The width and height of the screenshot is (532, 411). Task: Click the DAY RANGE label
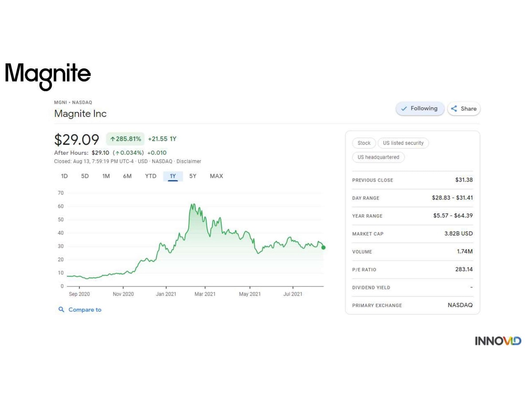366,198
